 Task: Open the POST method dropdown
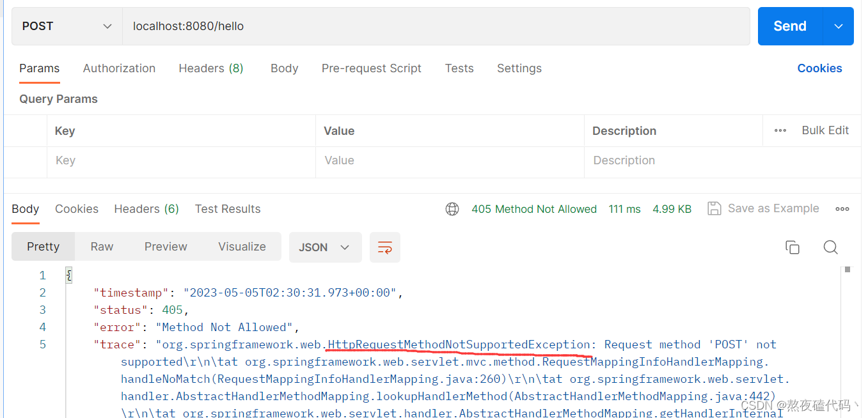[67, 26]
